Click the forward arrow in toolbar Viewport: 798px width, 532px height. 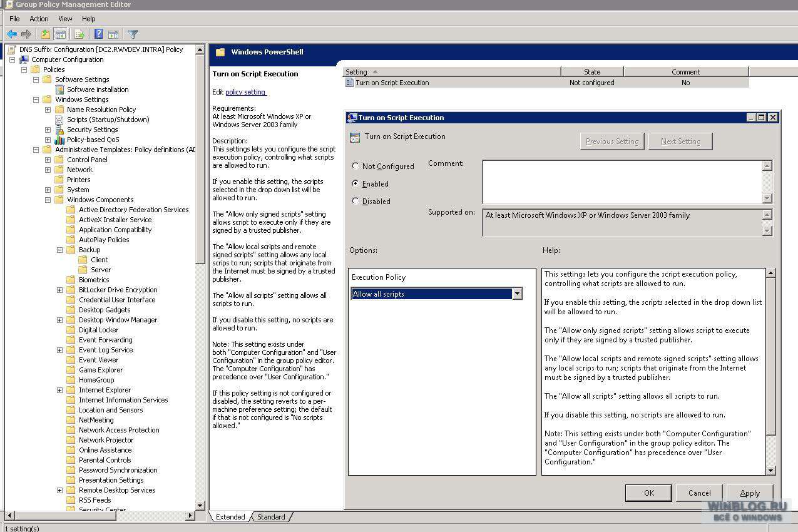click(26, 34)
